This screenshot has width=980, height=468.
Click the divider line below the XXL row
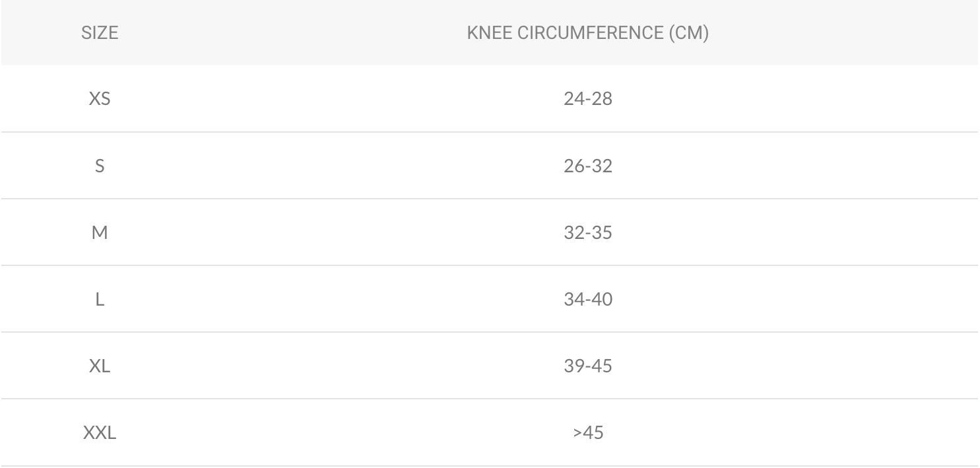(x=490, y=466)
